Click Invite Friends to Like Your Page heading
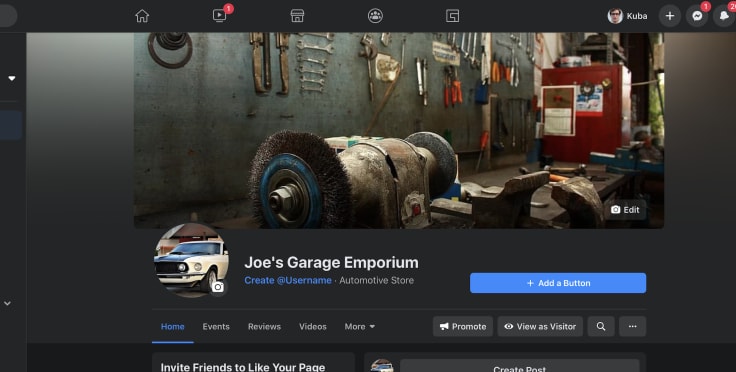736x372 pixels. coord(243,367)
